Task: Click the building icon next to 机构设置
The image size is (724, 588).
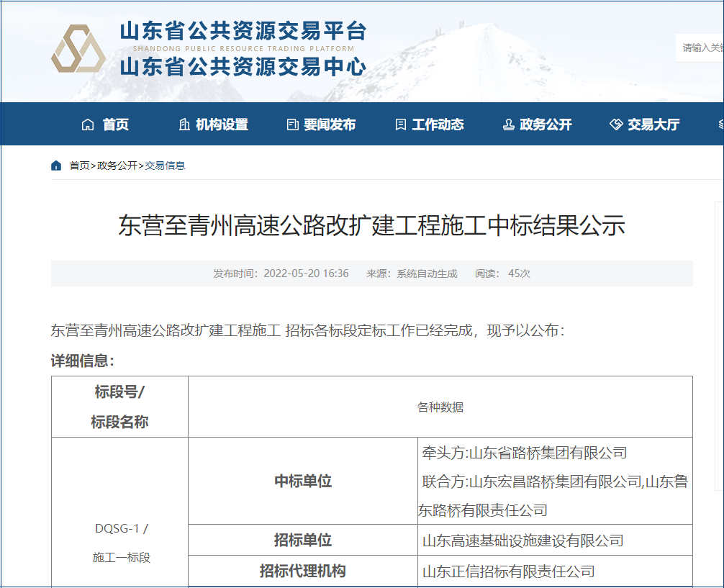Action: (184, 125)
